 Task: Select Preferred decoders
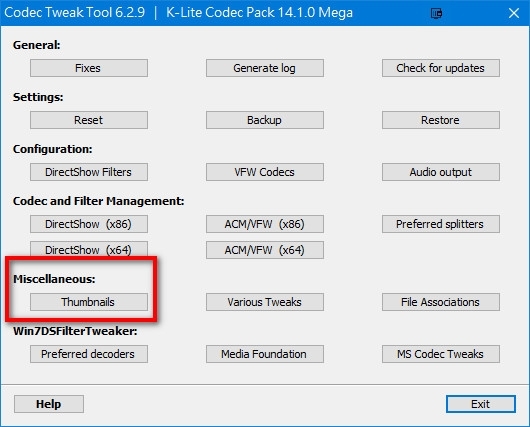coord(89,354)
